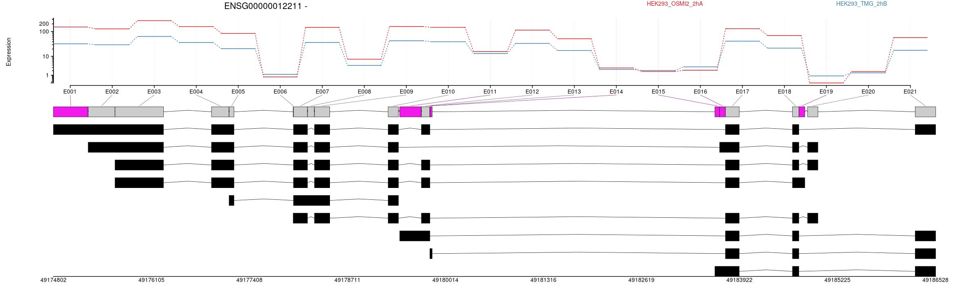Click exon label E019
The height and width of the screenshot is (286, 980).
click(x=826, y=92)
